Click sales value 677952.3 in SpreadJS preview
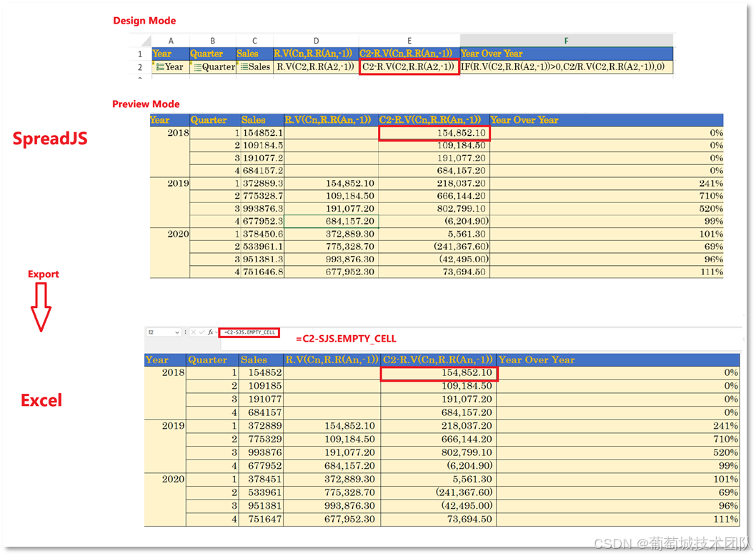Image resolution: width=756 pixels, height=556 pixels. click(x=262, y=222)
